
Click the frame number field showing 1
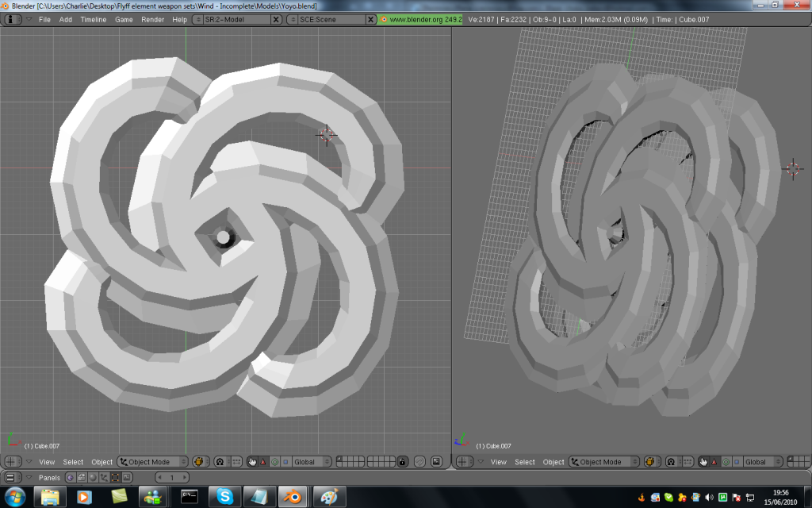coord(171,477)
